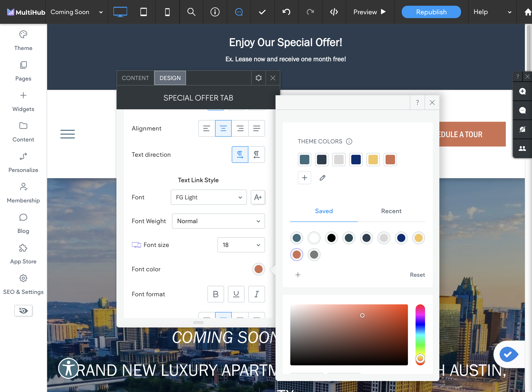Select desktop view icon
Screen dimensions: 532x392
click(120, 12)
